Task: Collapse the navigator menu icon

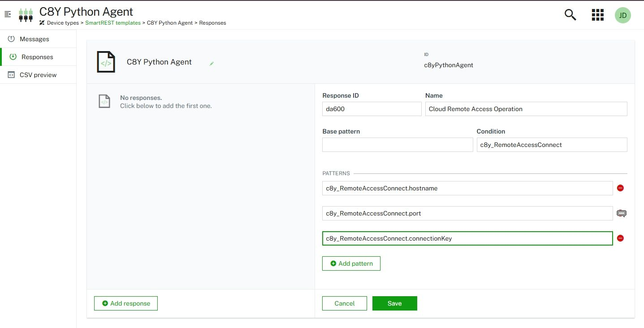Action: tap(7, 15)
